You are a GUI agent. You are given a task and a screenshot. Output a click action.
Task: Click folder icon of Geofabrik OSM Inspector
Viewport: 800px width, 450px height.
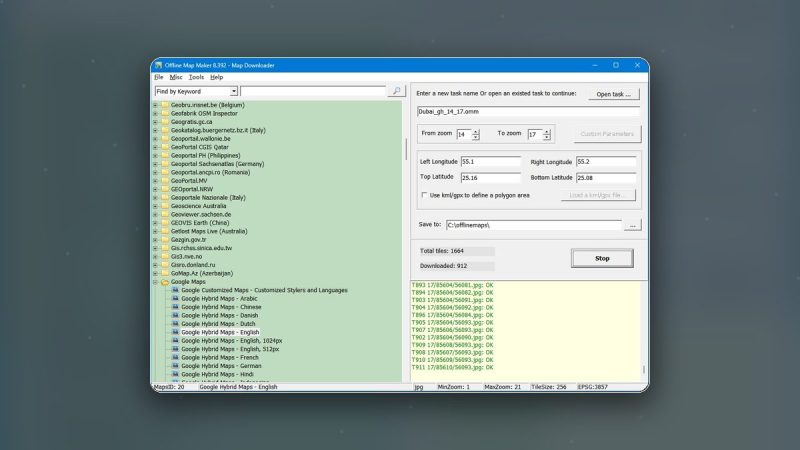[x=165, y=113]
